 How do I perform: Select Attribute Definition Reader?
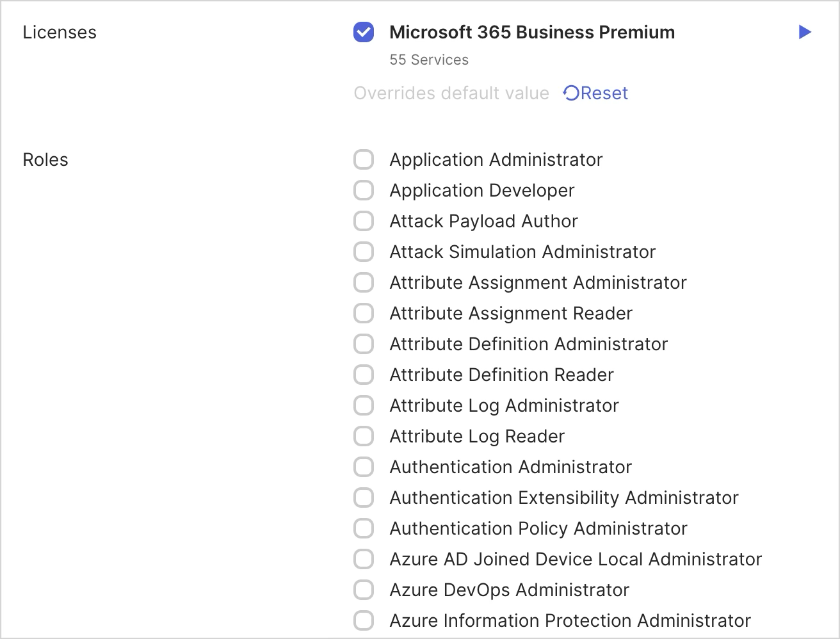click(364, 375)
